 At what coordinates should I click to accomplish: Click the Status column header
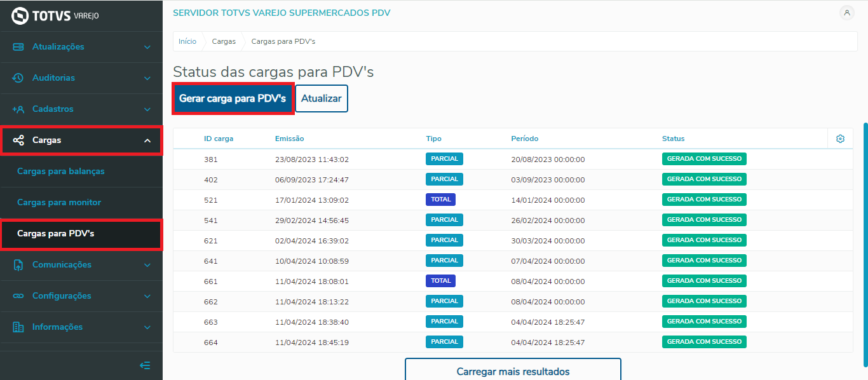(x=674, y=139)
